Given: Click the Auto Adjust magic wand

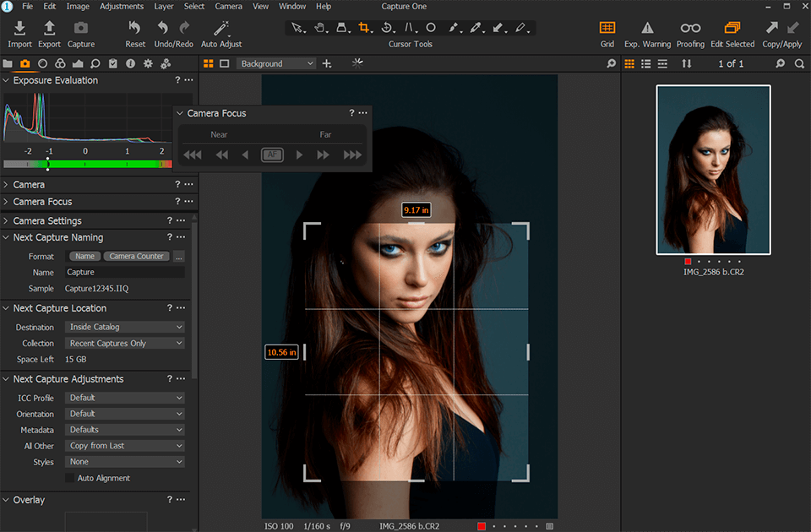Looking at the screenshot, I should pos(221,29).
